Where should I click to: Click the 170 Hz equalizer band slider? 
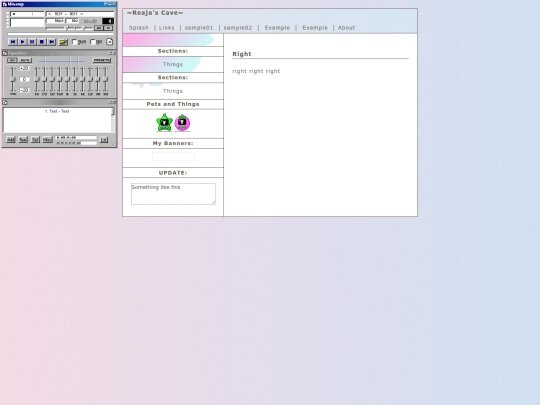tap(44, 80)
